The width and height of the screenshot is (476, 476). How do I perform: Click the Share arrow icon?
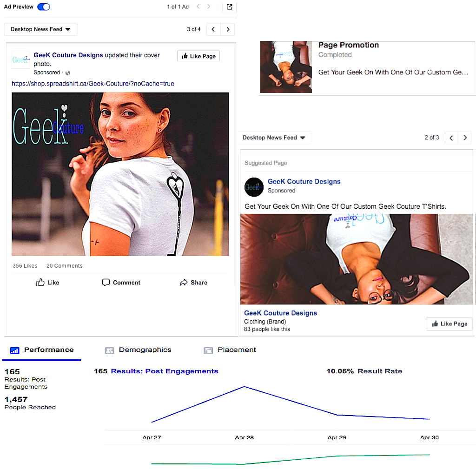point(183,283)
